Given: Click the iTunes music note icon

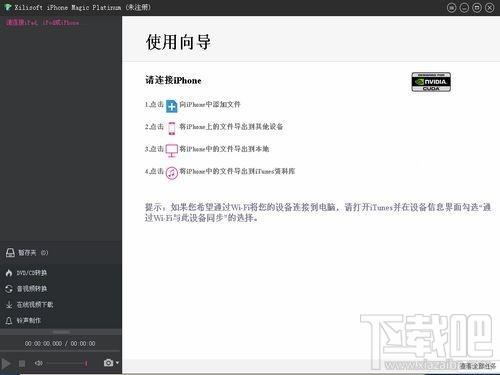Looking at the screenshot, I should pos(172,173).
